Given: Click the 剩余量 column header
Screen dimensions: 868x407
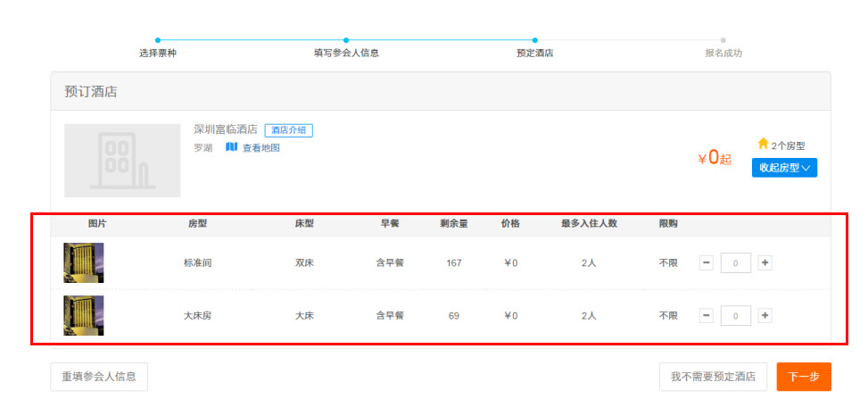Looking at the screenshot, I should point(454,224).
